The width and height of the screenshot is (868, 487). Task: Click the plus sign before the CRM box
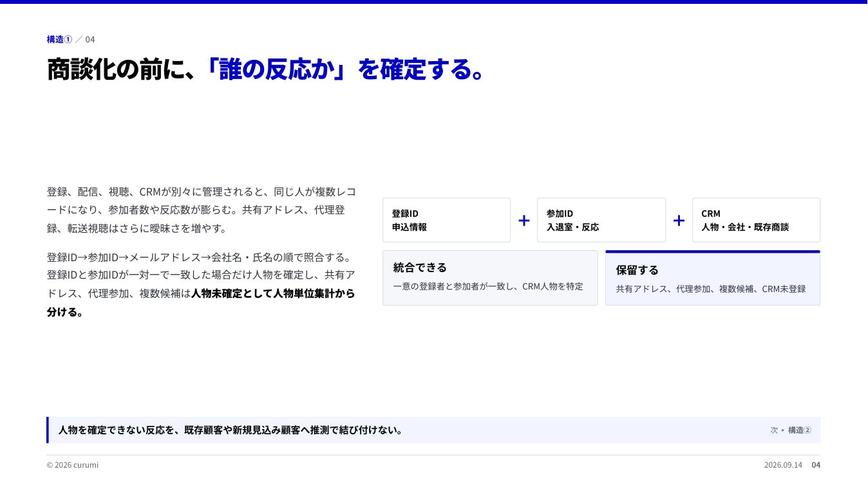679,220
